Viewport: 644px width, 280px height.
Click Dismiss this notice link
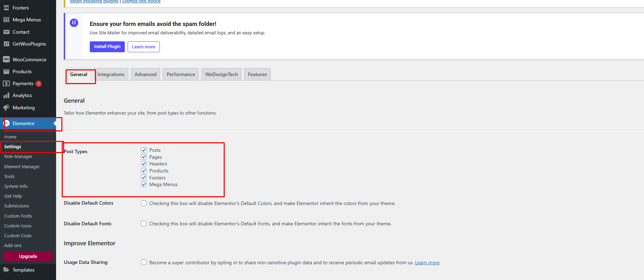pyautogui.click(x=141, y=1)
